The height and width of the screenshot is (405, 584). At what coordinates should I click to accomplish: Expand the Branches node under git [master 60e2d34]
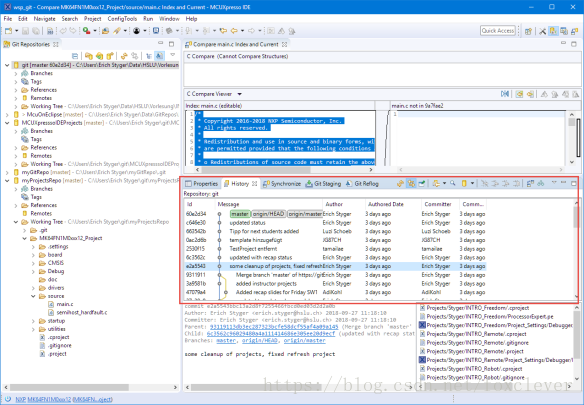pyautogui.click(x=16, y=73)
